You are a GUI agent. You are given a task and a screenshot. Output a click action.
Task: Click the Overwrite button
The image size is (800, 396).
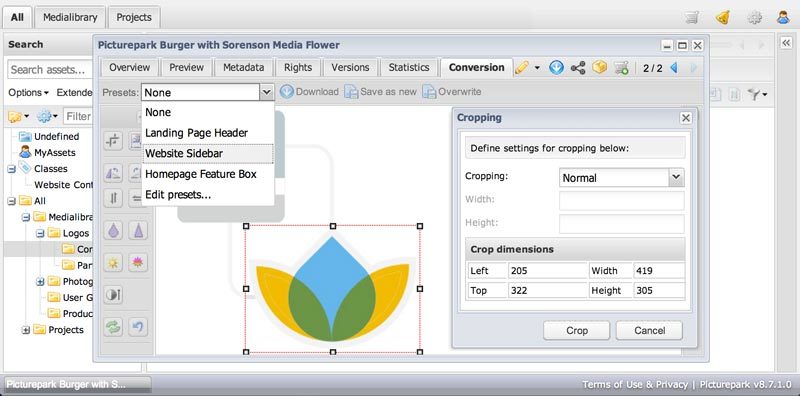click(x=452, y=92)
